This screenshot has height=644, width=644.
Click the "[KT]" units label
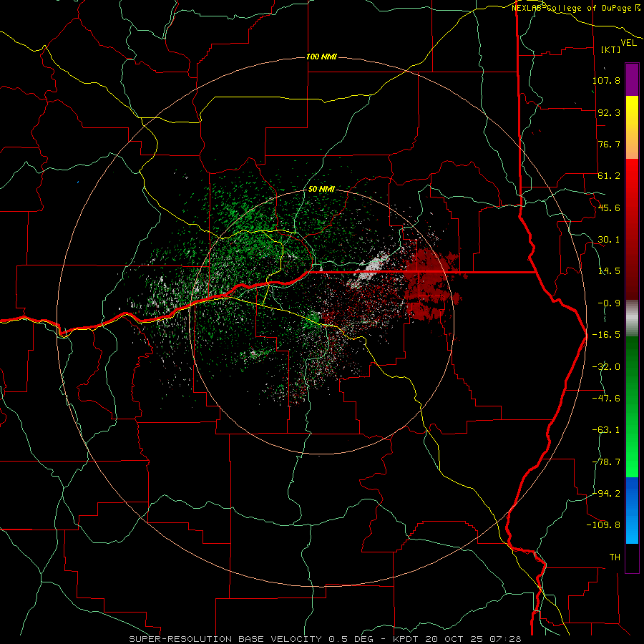tap(610, 49)
